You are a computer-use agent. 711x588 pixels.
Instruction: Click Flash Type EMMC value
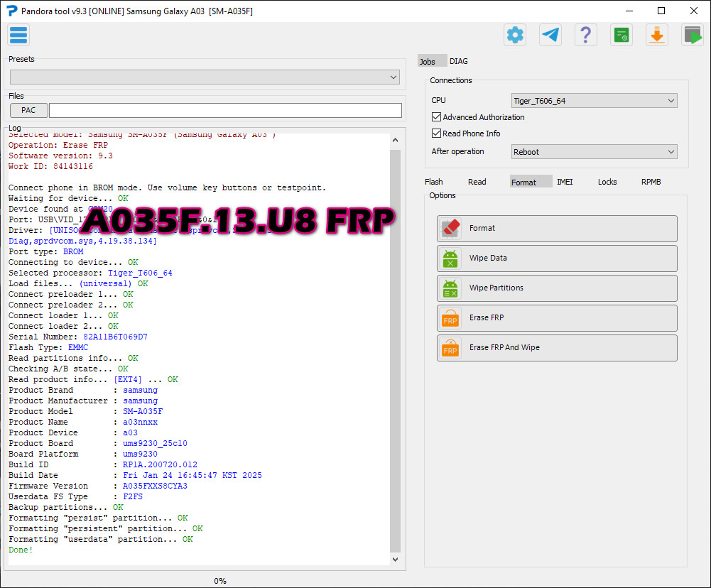(x=78, y=348)
